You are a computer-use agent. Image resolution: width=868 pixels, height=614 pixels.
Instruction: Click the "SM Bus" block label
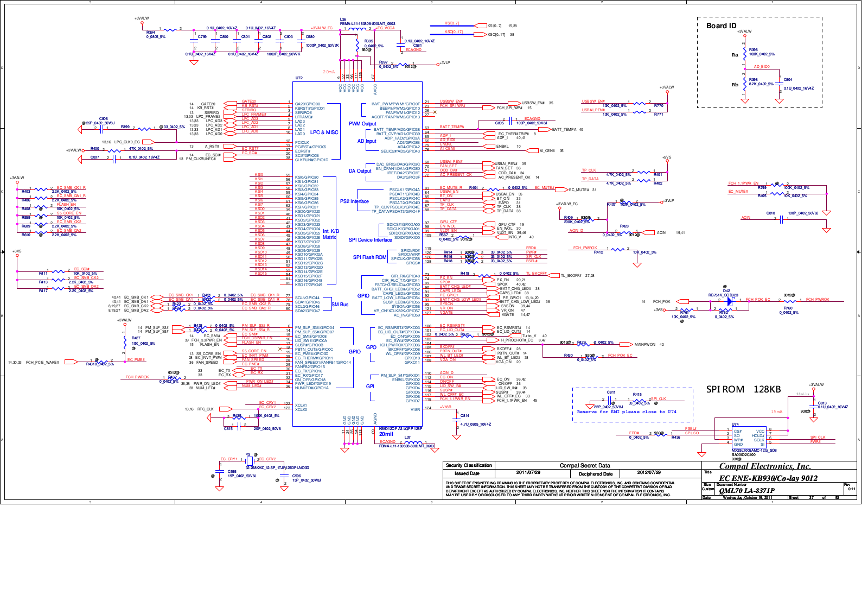340,305
